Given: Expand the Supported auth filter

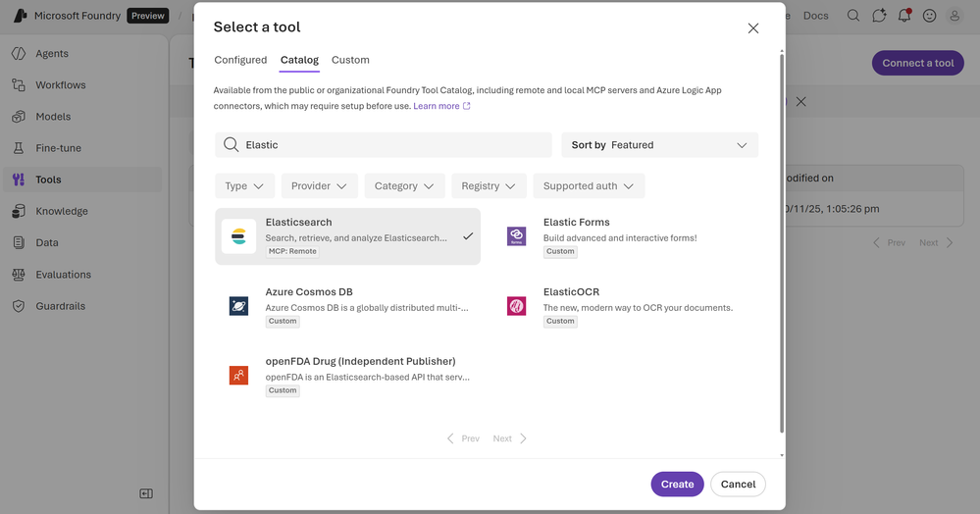Looking at the screenshot, I should 589,185.
